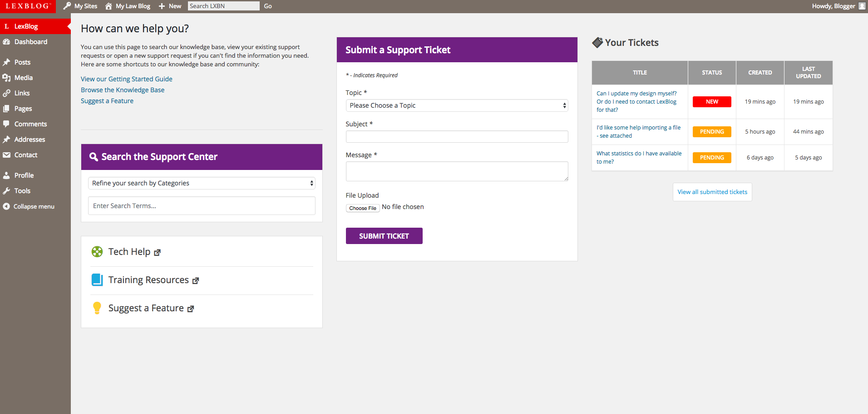
Task: Click the CREATED column header
Action: click(x=760, y=73)
